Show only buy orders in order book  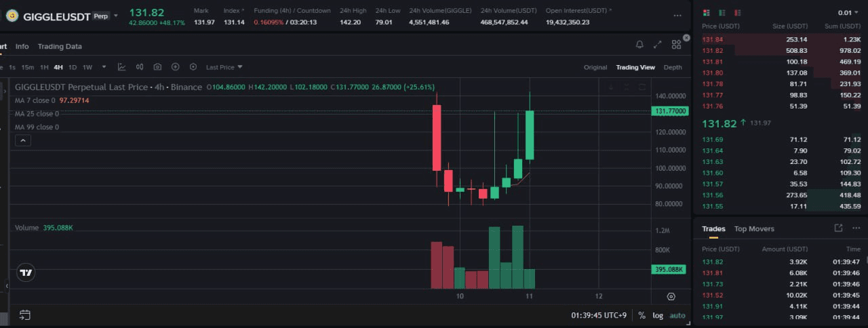(722, 13)
